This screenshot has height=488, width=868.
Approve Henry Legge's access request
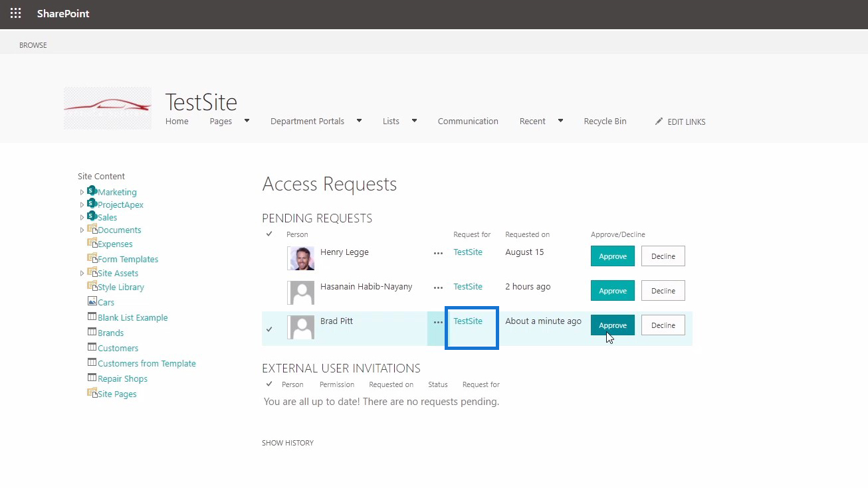[613, 256]
